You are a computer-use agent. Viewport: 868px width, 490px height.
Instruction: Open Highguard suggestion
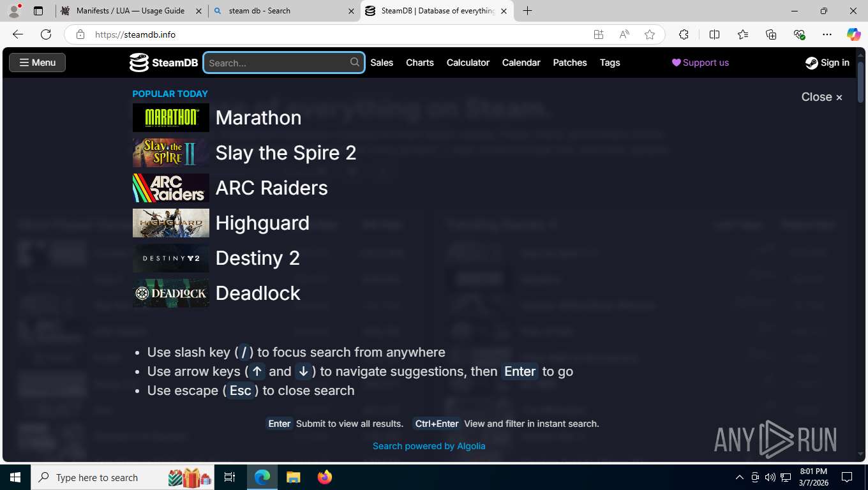pyautogui.click(x=262, y=223)
